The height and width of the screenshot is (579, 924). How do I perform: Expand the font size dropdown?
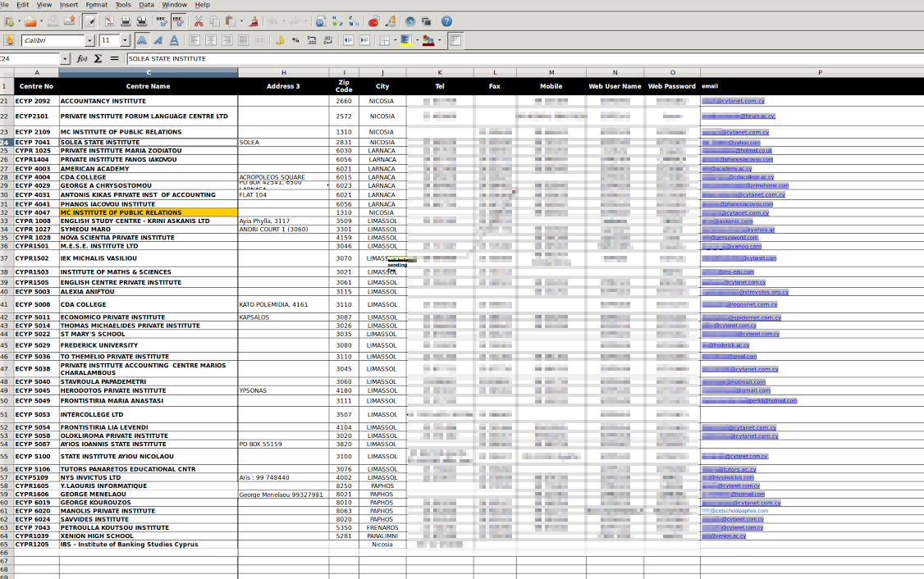[x=125, y=40]
